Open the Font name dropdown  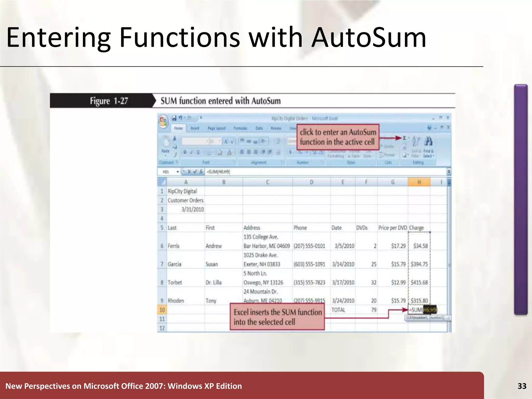click(x=207, y=141)
